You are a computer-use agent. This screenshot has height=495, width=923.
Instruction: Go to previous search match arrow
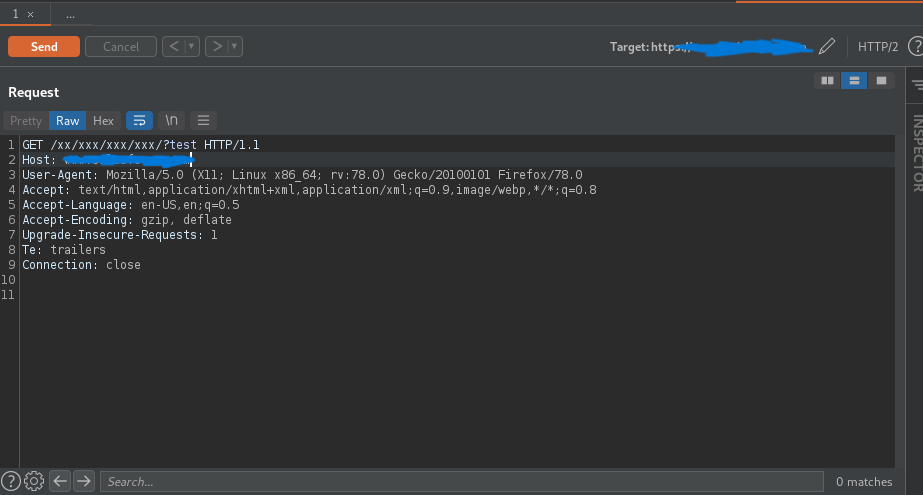point(60,481)
